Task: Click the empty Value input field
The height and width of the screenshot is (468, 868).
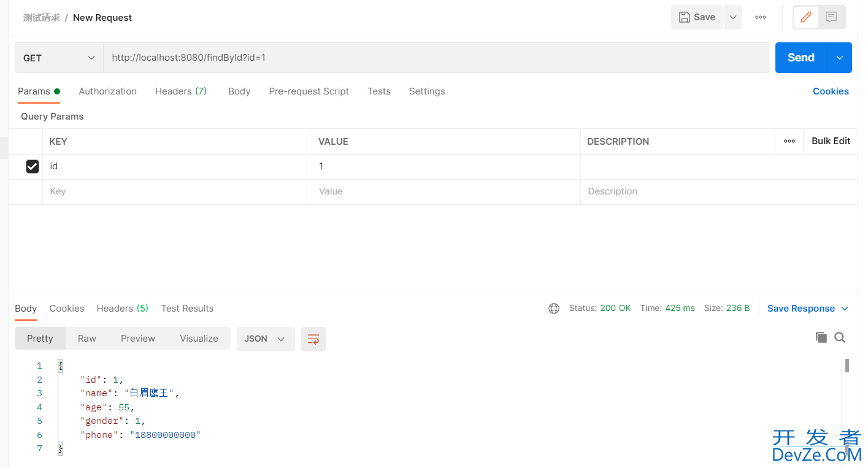Action: pyautogui.click(x=446, y=191)
